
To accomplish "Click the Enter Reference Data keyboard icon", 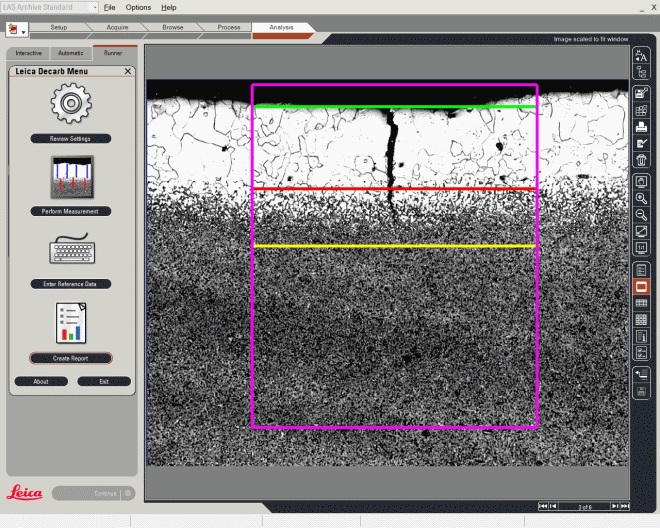I will (71, 249).
